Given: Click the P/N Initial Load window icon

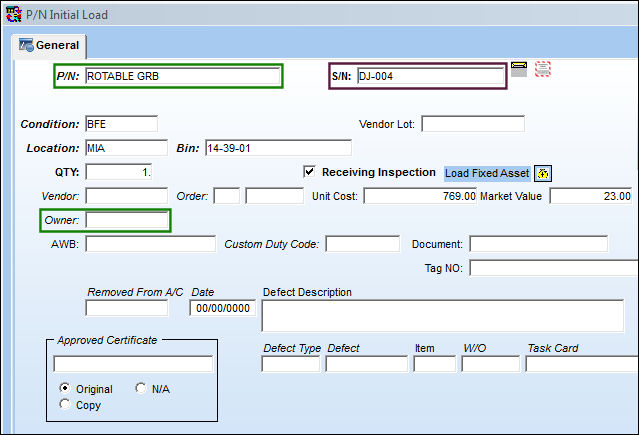Looking at the screenshot, I should pyautogui.click(x=14, y=14).
